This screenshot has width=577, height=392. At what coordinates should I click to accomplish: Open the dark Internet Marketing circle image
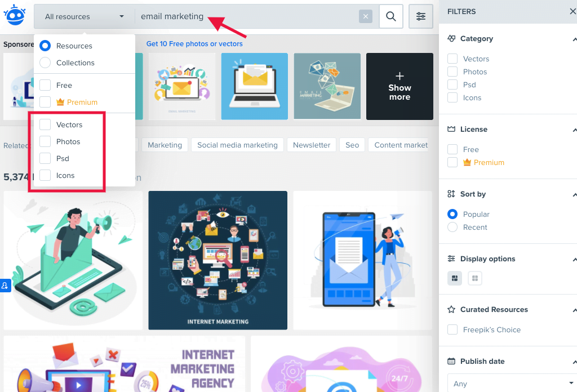pos(218,260)
